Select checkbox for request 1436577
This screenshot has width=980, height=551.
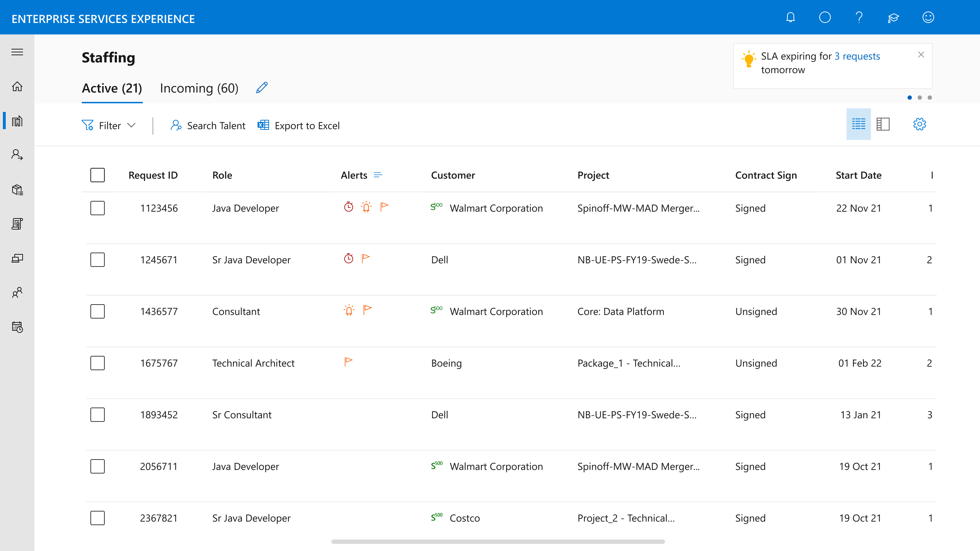(x=98, y=311)
